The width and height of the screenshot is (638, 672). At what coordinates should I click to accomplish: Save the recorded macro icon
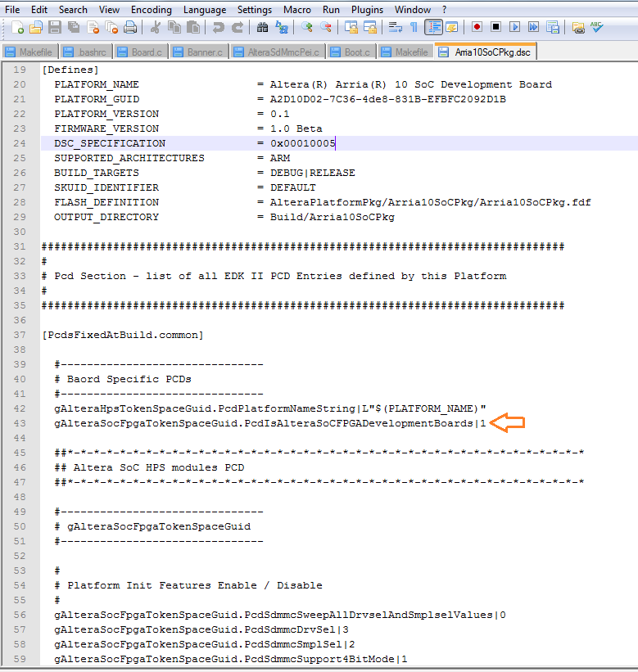point(553,28)
